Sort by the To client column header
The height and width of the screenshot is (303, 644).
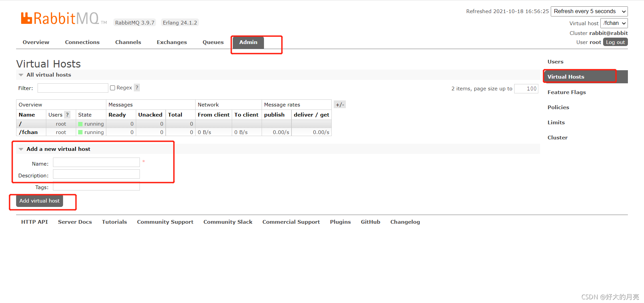pos(246,115)
